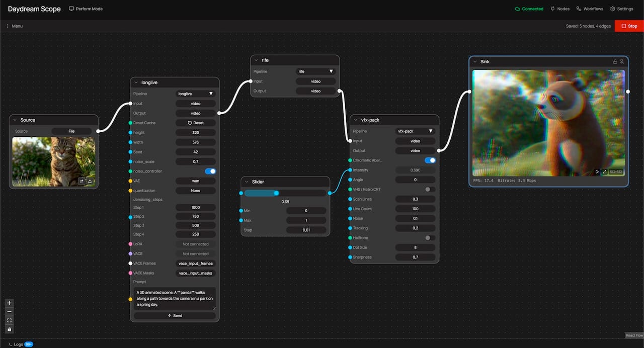This screenshot has width=644, height=348.
Task: Click the '512×512' resolution badge
Action: (616, 171)
